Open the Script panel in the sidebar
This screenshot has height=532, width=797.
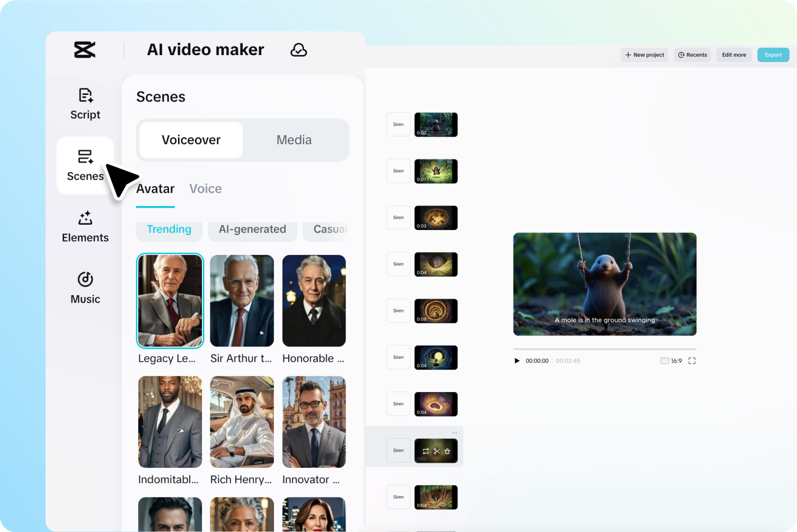click(85, 104)
